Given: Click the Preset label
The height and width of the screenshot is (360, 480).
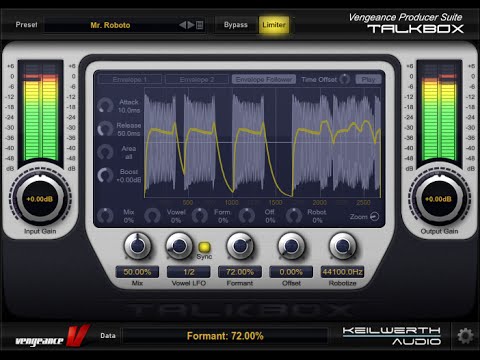Looking at the screenshot, I should pos(26,25).
